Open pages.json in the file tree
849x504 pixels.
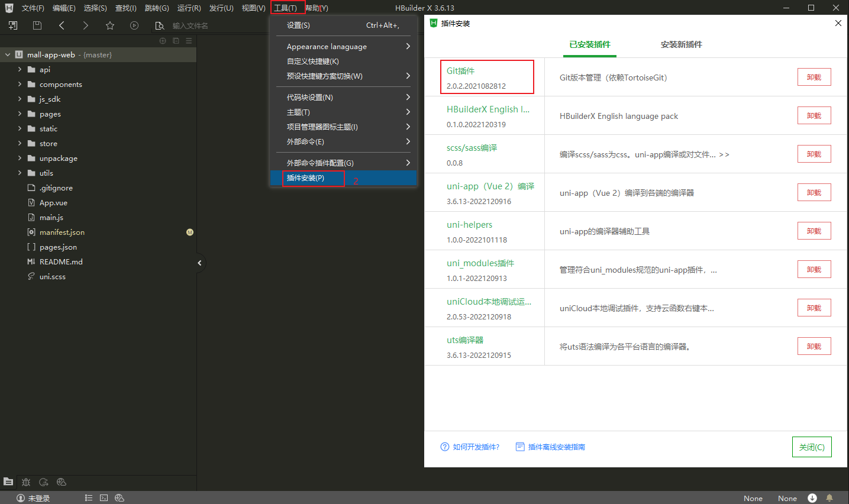pyautogui.click(x=58, y=247)
